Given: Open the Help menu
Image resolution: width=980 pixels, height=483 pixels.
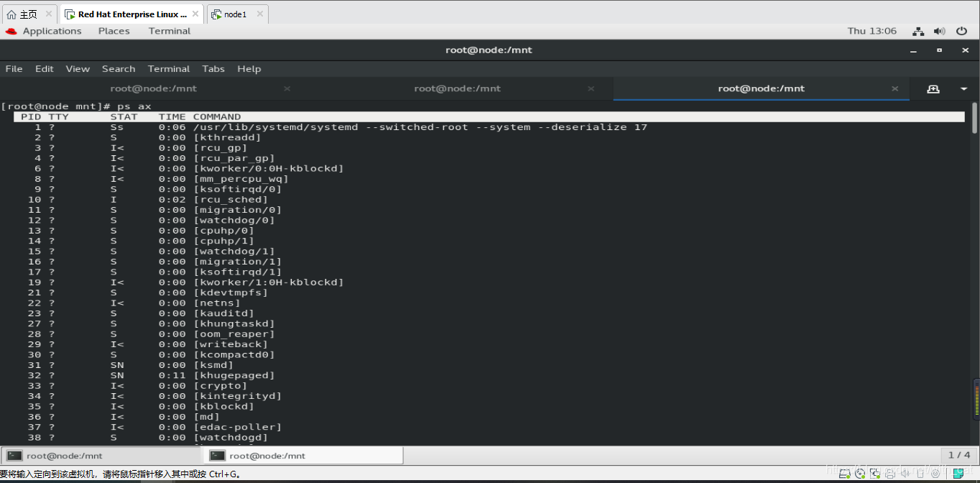Looking at the screenshot, I should pyautogui.click(x=249, y=69).
